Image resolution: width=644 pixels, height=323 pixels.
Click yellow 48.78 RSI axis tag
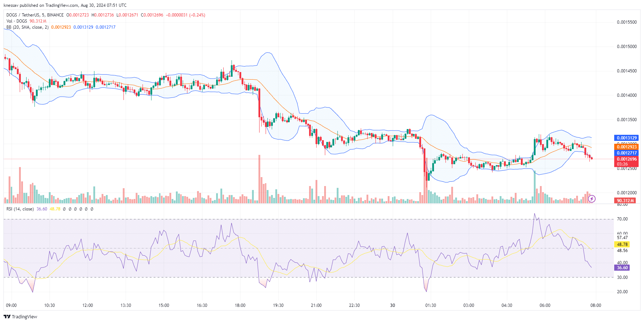[x=622, y=244]
